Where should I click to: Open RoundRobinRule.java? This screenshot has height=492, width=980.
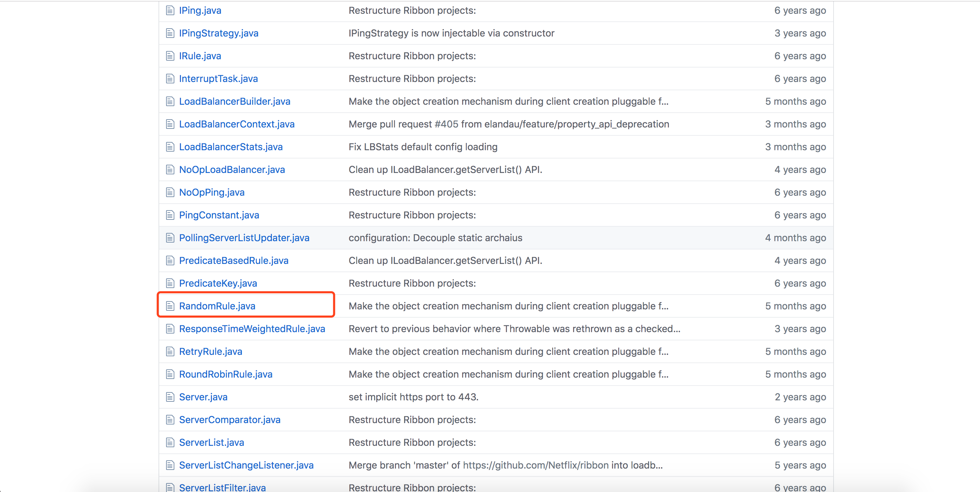coord(226,374)
